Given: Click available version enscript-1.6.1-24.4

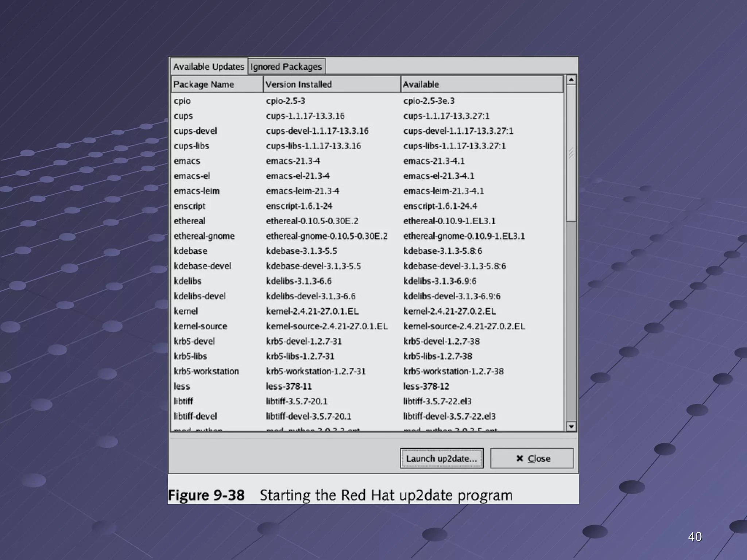Looking at the screenshot, I should (x=440, y=206).
